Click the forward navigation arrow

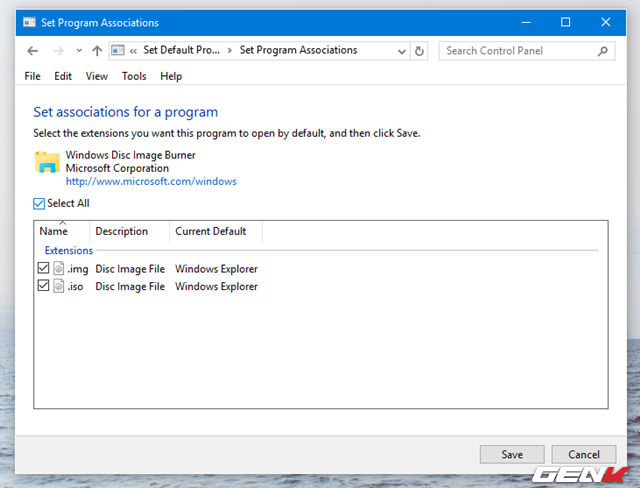(58, 51)
